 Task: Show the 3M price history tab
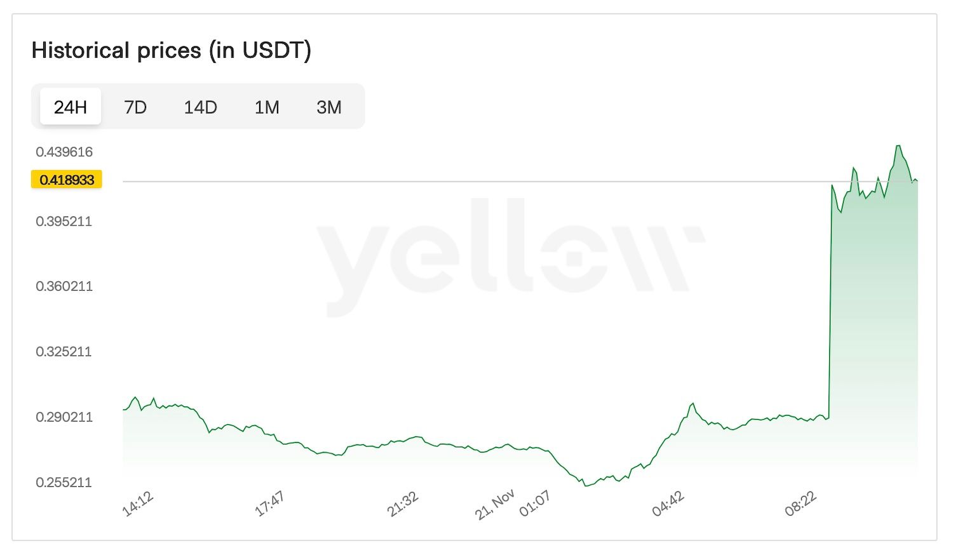[x=328, y=107]
